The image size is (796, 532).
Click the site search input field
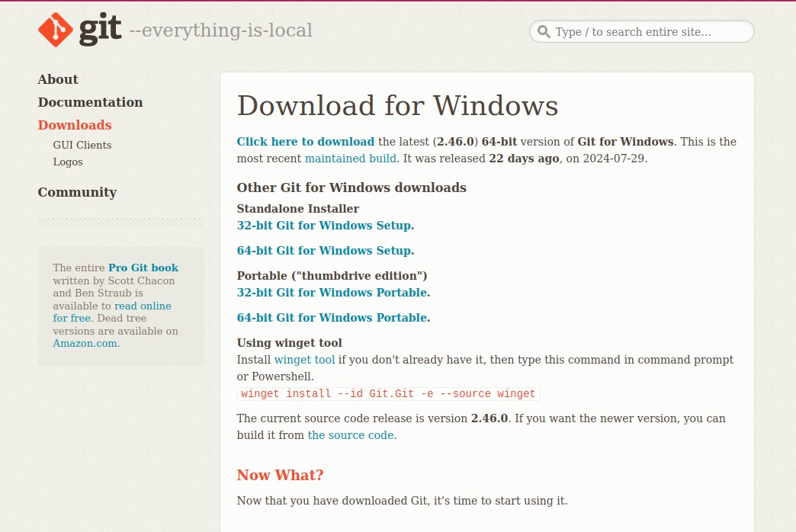pyautogui.click(x=642, y=31)
